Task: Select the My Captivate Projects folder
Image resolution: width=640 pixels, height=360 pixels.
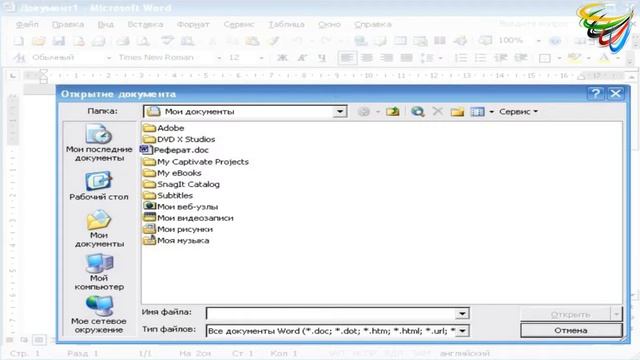Action: 196,162
